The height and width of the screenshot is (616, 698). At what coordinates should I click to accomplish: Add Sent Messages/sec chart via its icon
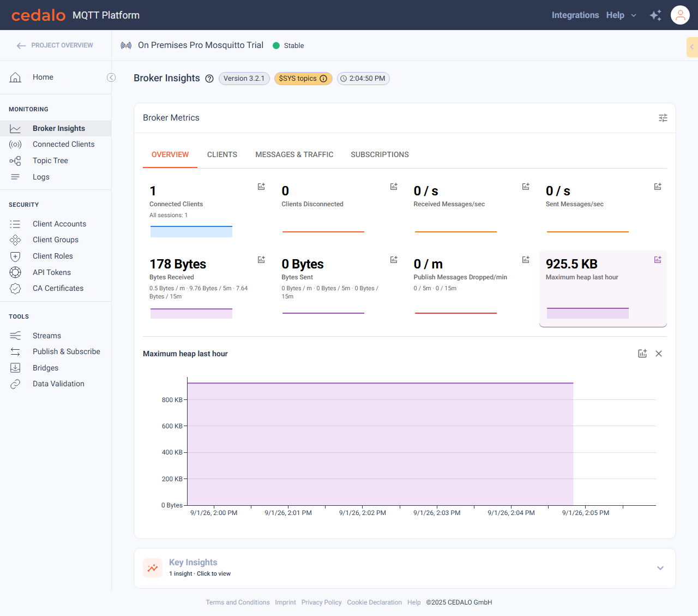(658, 187)
